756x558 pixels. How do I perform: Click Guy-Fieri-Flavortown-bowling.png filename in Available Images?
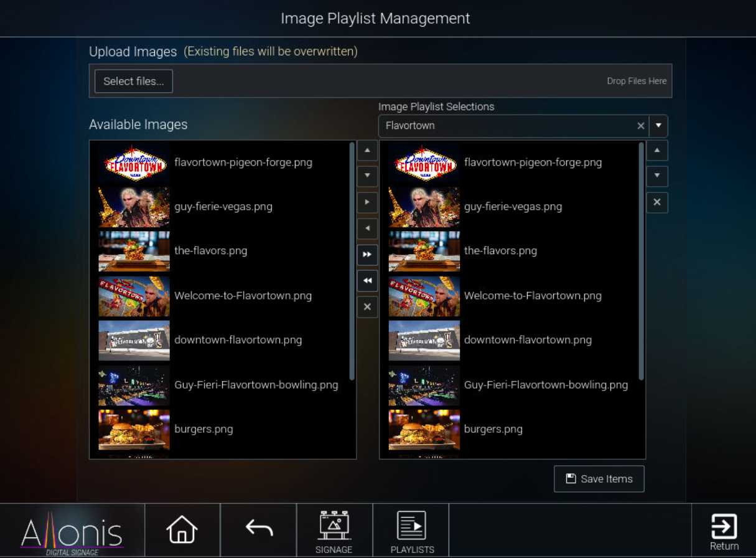click(x=256, y=385)
